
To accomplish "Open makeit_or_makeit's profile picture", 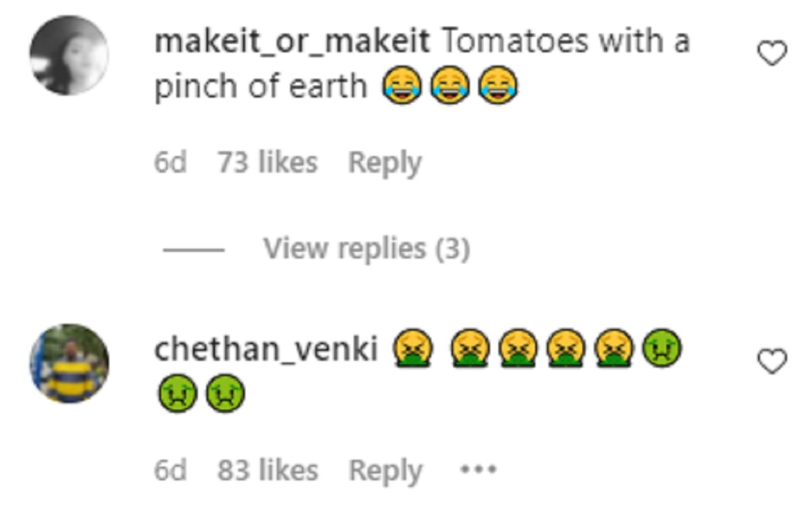I will coord(69,55).
